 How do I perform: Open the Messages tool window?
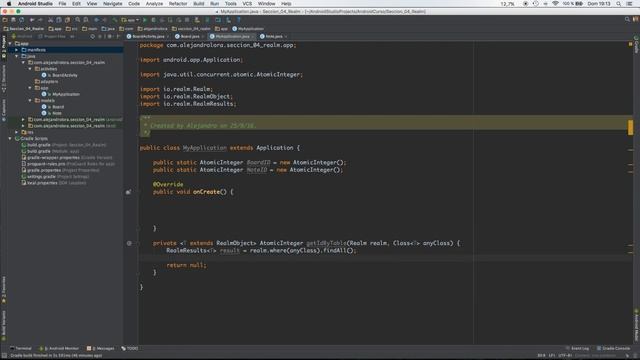[100, 349]
